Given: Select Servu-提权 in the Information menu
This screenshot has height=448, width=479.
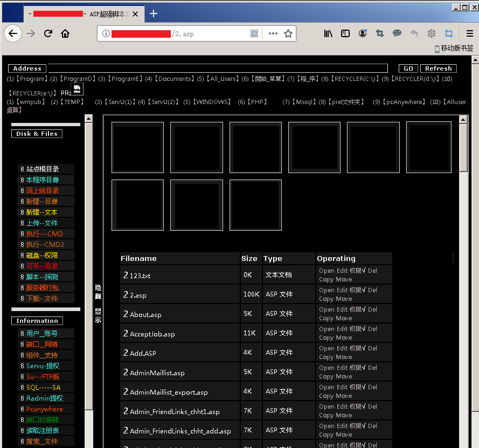Looking at the screenshot, I should pyautogui.click(x=43, y=366).
